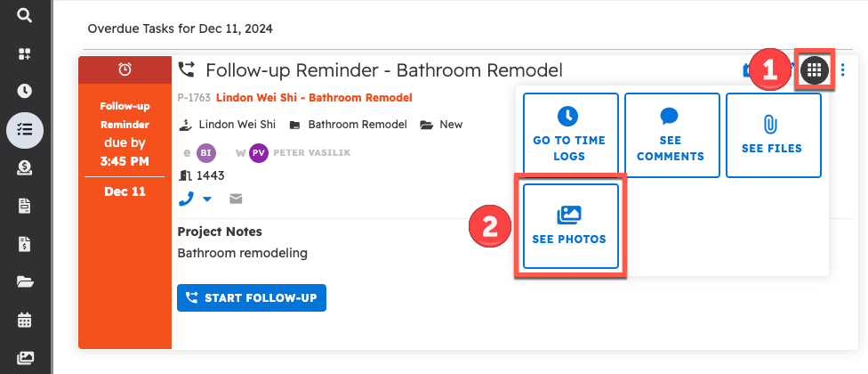Open the dollar payments sidebar icon
The width and height of the screenshot is (868, 374).
pyautogui.click(x=25, y=167)
